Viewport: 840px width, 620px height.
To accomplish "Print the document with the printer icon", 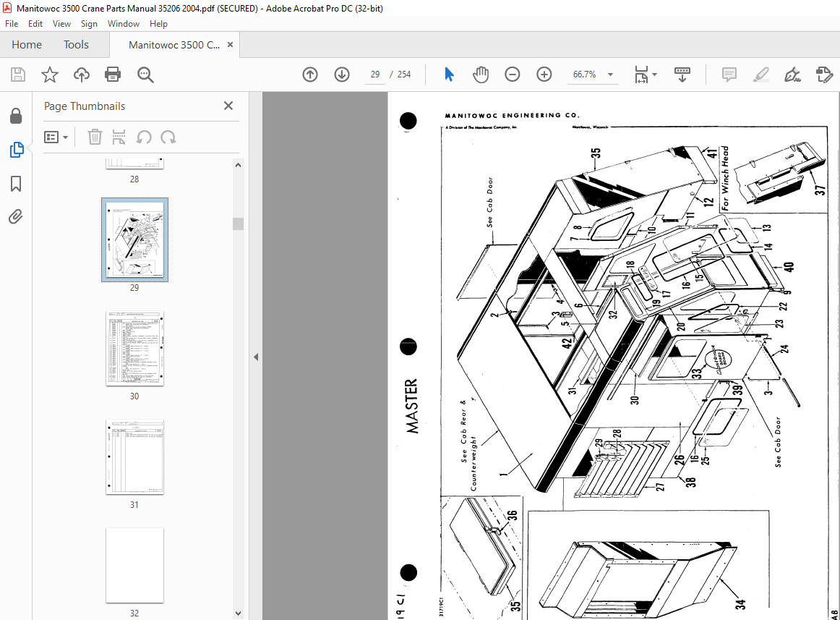I will [x=113, y=75].
